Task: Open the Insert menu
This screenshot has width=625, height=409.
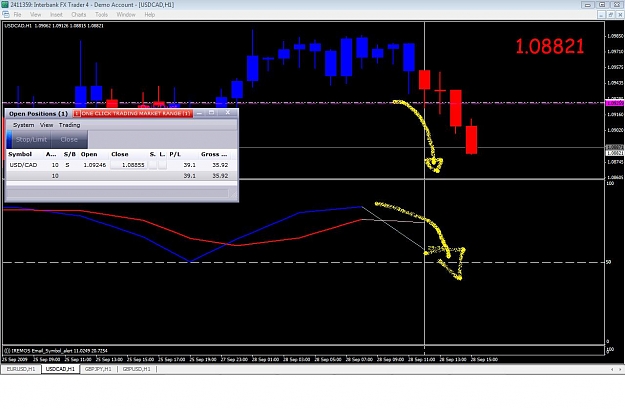Action: click(56, 15)
